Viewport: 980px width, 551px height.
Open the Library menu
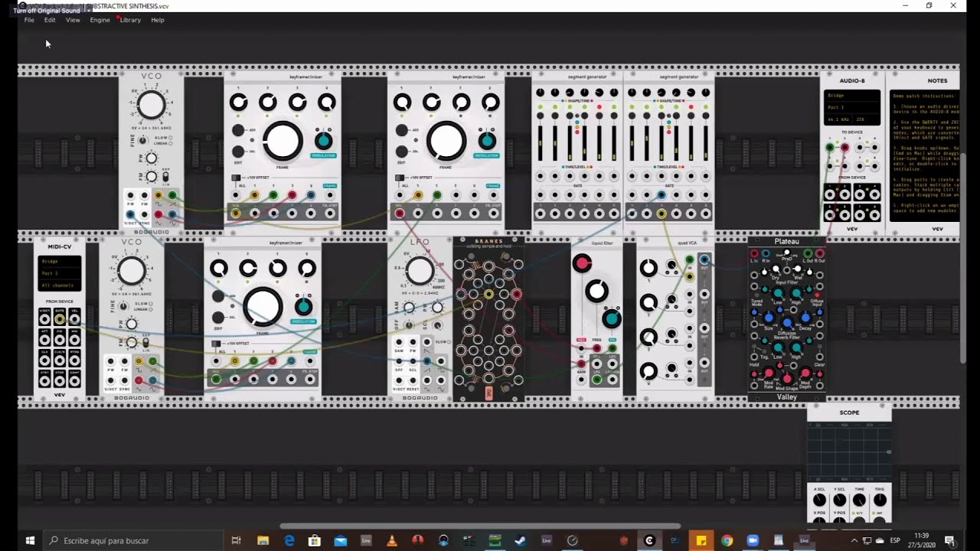130,20
